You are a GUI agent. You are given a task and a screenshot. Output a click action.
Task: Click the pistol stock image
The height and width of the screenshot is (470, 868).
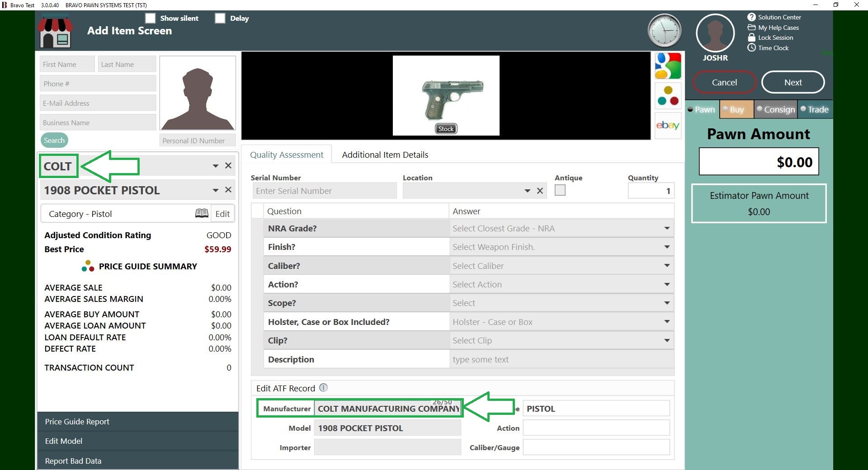(446, 95)
